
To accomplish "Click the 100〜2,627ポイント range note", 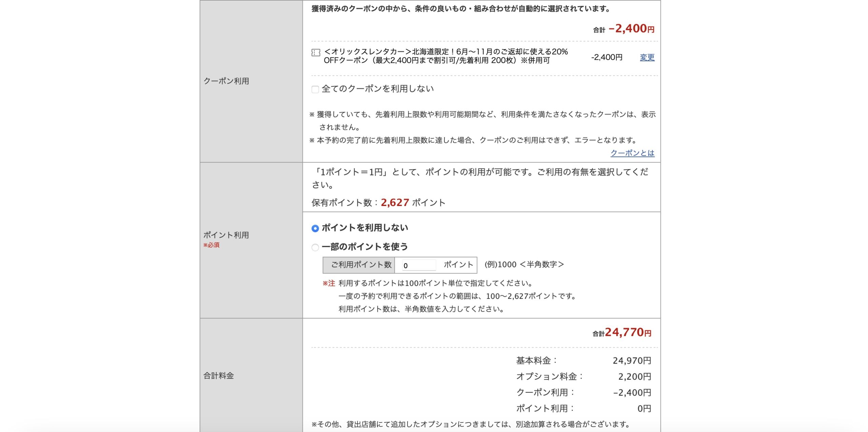I will point(458,296).
